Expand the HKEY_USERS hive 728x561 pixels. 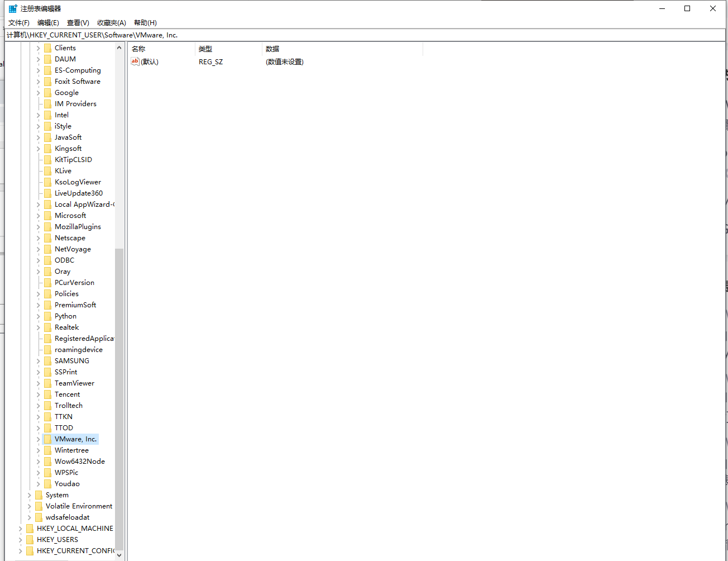(x=21, y=540)
